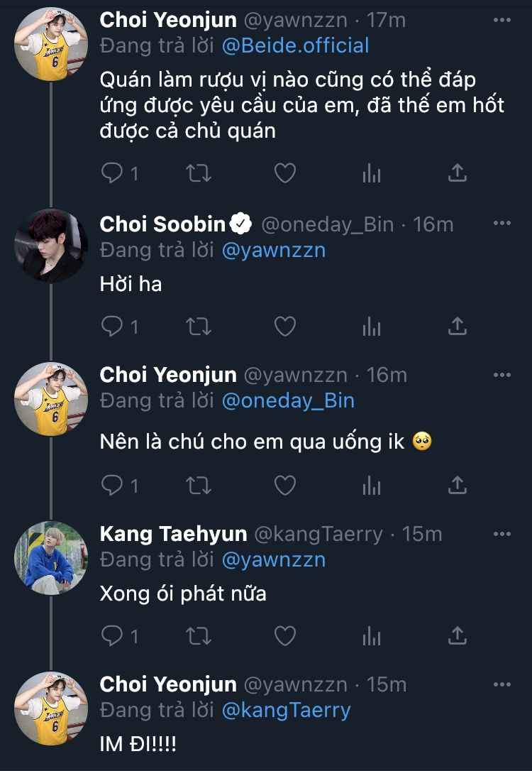Click the Kang Taehyun display name
This screenshot has width=532, height=771.
coord(173,533)
